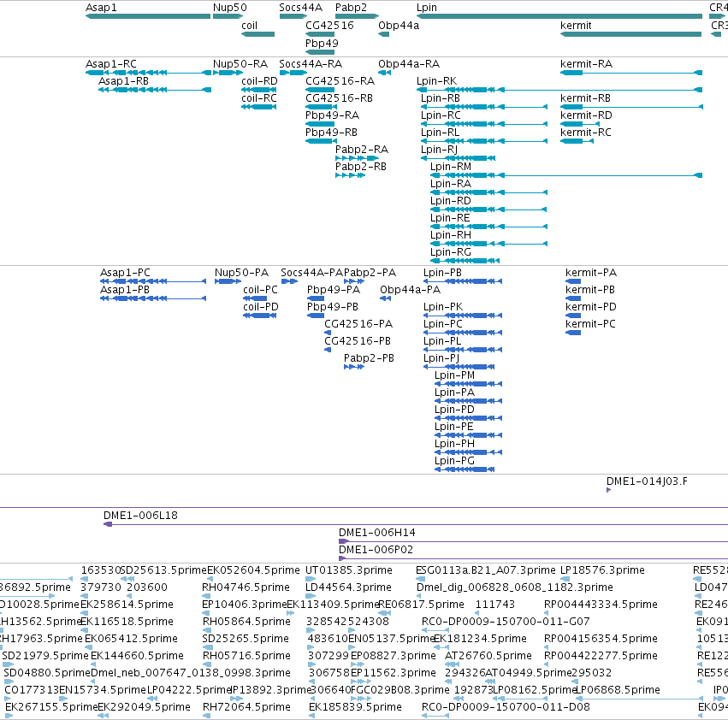Click EST UT01385.3prime

[349, 570]
